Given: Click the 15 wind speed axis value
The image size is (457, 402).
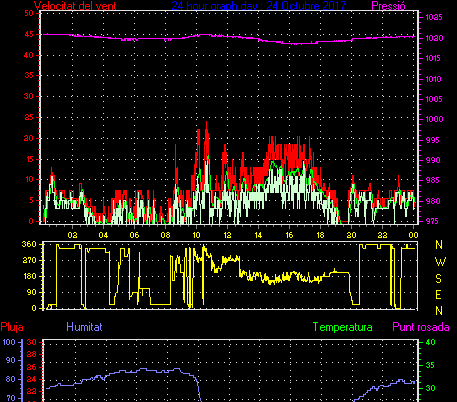Looking at the screenshot, I should click(x=30, y=159).
